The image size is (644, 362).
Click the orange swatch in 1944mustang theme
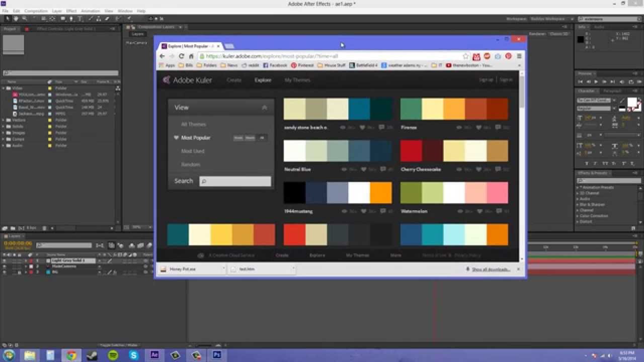[381, 193]
